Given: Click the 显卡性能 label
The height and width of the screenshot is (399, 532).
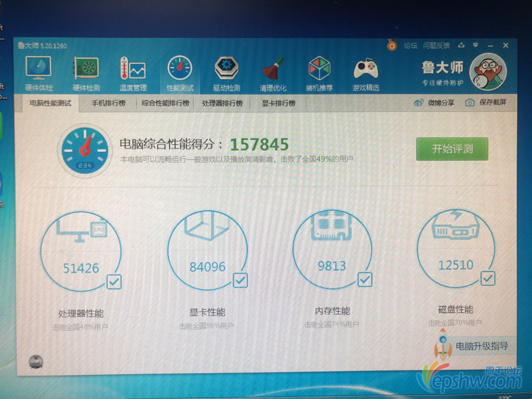Looking at the screenshot, I should [x=207, y=312].
